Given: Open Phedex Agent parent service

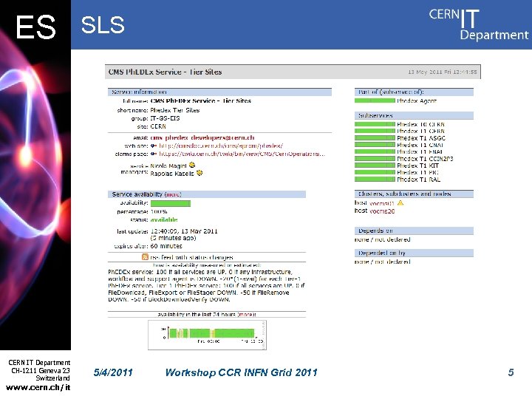Looking at the screenshot, I should click(417, 100).
